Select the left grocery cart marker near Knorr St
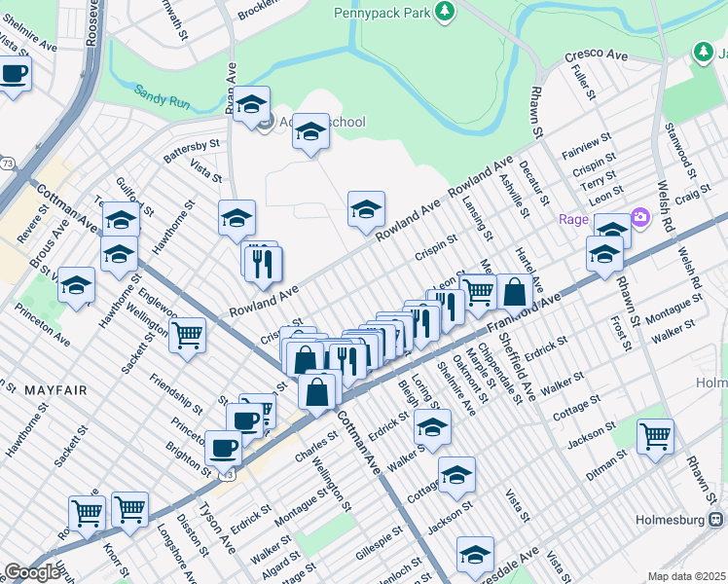The width and height of the screenshot is (728, 584). (x=87, y=515)
